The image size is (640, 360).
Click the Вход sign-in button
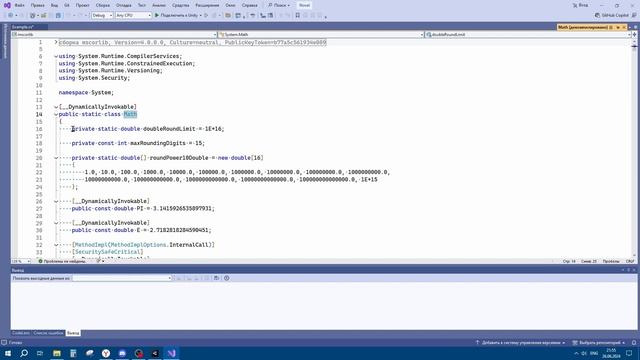[580, 5]
